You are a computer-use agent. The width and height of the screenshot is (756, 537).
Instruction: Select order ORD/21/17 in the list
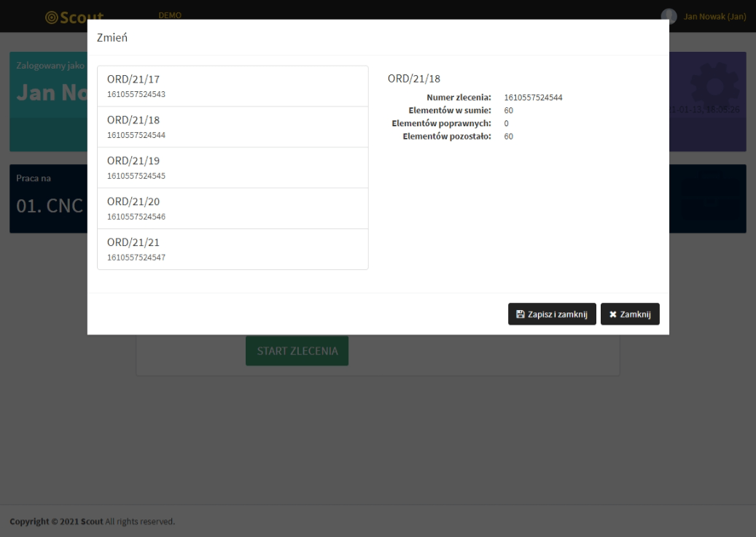point(233,86)
